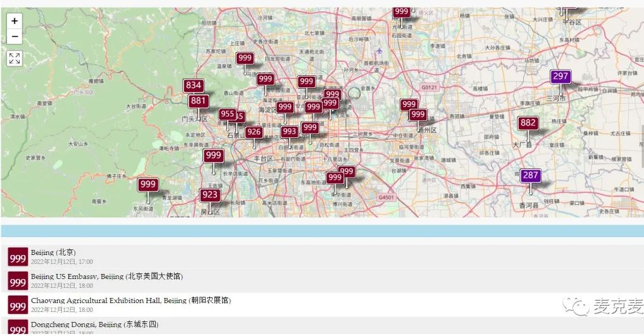Screen dimensions: 644x336
Task: Click the 926 AQI marker
Action: (254, 132)
